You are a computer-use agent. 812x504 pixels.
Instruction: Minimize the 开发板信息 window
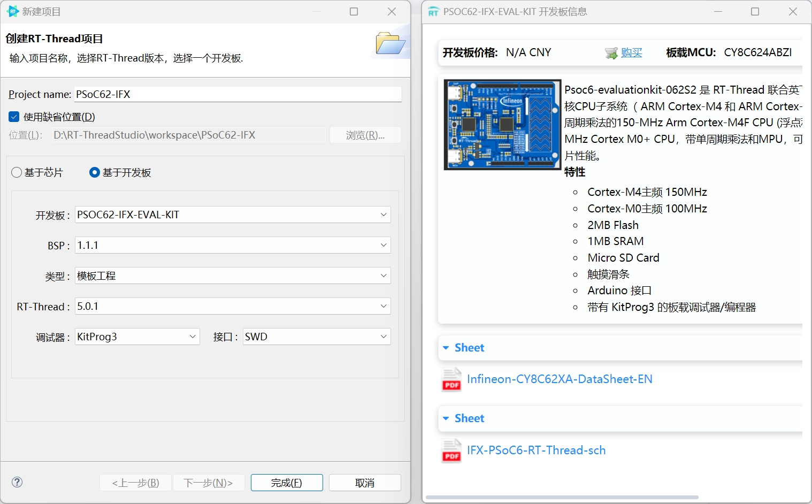coord(718,11)
